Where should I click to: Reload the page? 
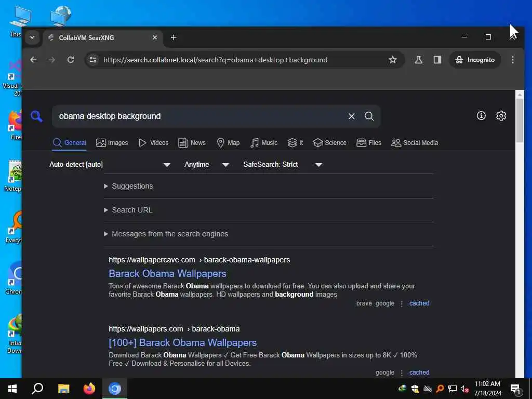pos(71,60)
